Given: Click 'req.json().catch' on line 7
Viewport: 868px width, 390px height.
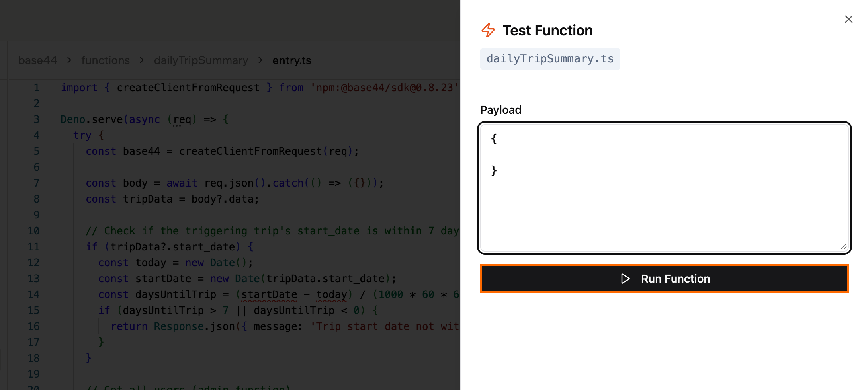Looking at the screenshot, I should [x=254, y=183].
